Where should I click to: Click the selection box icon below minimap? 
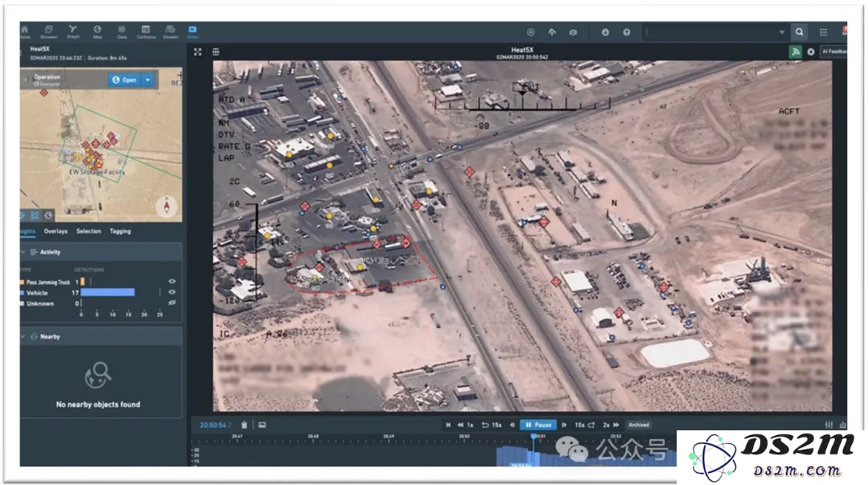click(x=35, y=215)
